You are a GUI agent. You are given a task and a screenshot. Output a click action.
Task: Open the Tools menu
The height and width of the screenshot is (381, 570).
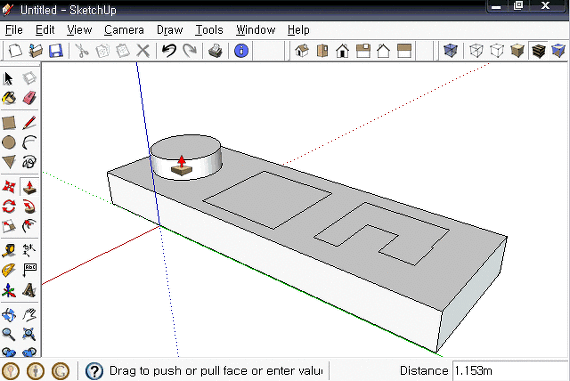209,30
